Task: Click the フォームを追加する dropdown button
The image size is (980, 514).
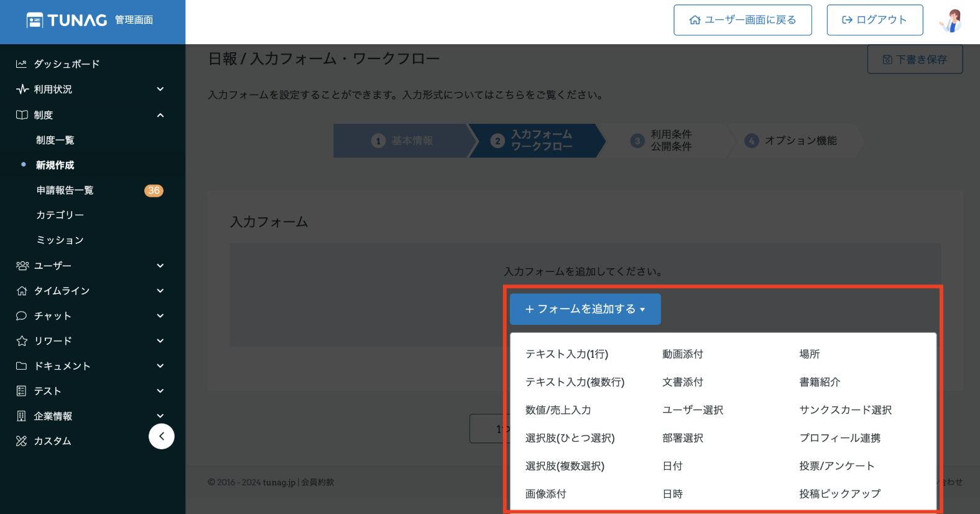Action: 585,309
